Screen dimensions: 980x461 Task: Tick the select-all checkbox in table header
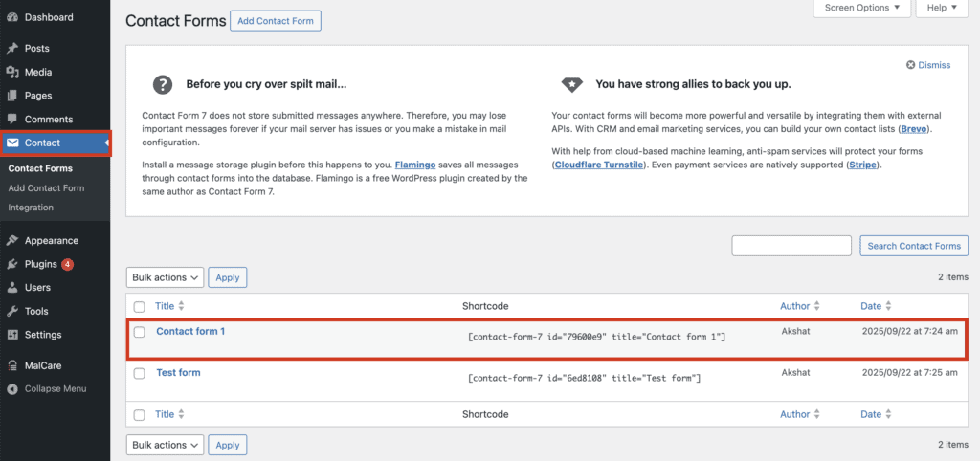[x=140, y=307]
